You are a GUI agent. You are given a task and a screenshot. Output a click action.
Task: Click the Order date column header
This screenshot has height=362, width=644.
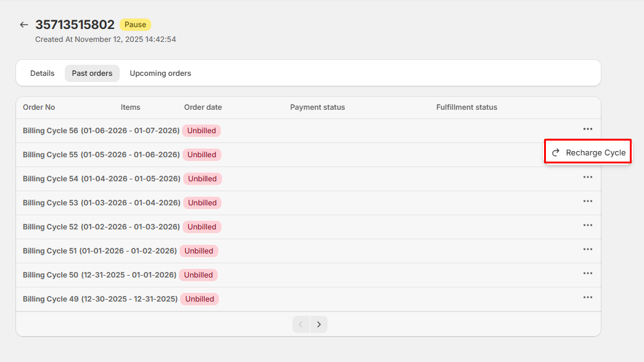pos(203,107)
